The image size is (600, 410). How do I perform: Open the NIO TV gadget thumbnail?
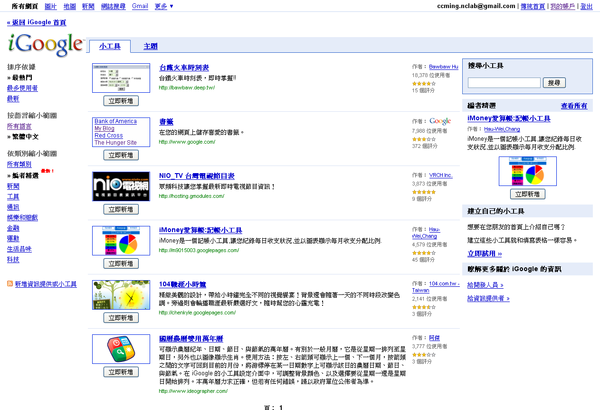click(121, 186)
